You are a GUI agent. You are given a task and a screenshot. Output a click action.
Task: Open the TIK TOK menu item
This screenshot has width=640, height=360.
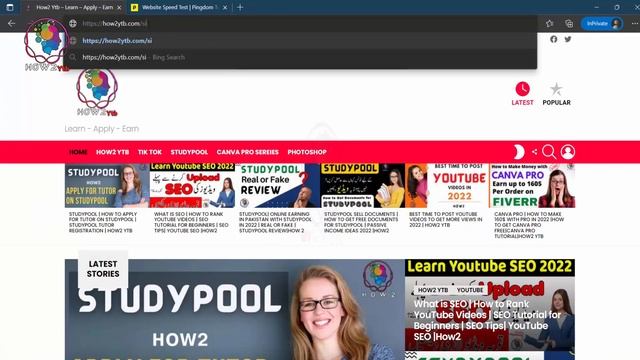tap(150, 152)
